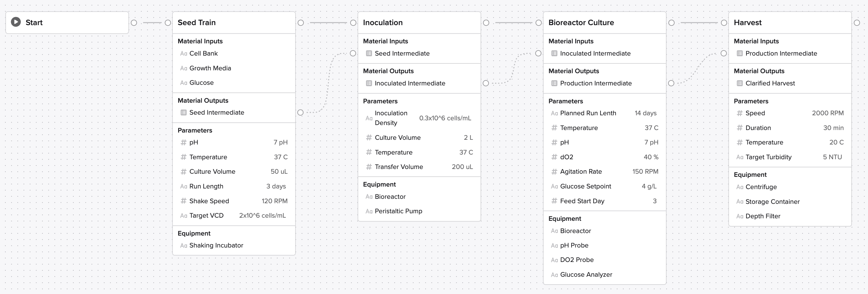Edit the Planned Run Length value 14 days
Screen dimensions: 868x294
coord(645,113)
